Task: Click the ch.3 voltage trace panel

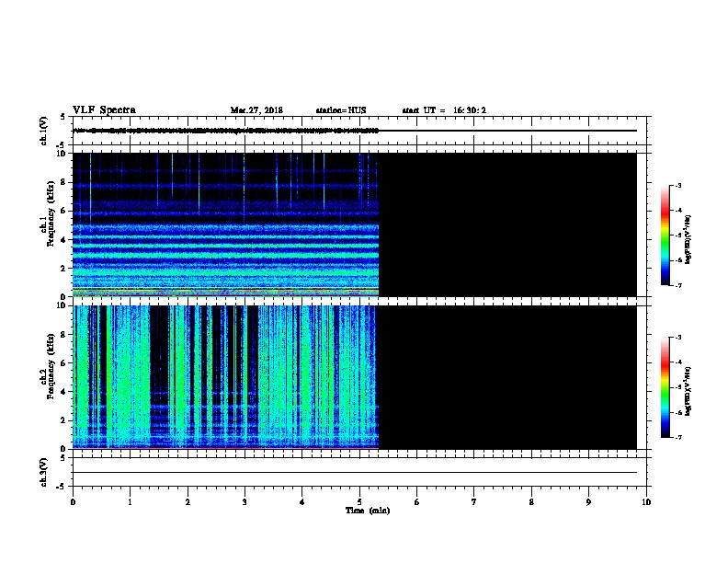Action: pos(359,472)
